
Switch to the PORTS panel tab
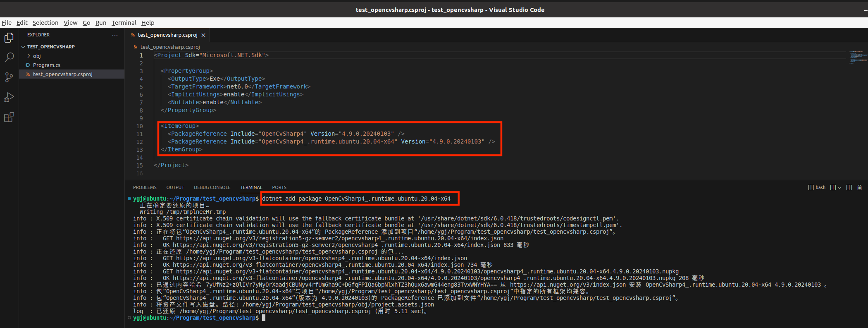[x=279, y=188]
